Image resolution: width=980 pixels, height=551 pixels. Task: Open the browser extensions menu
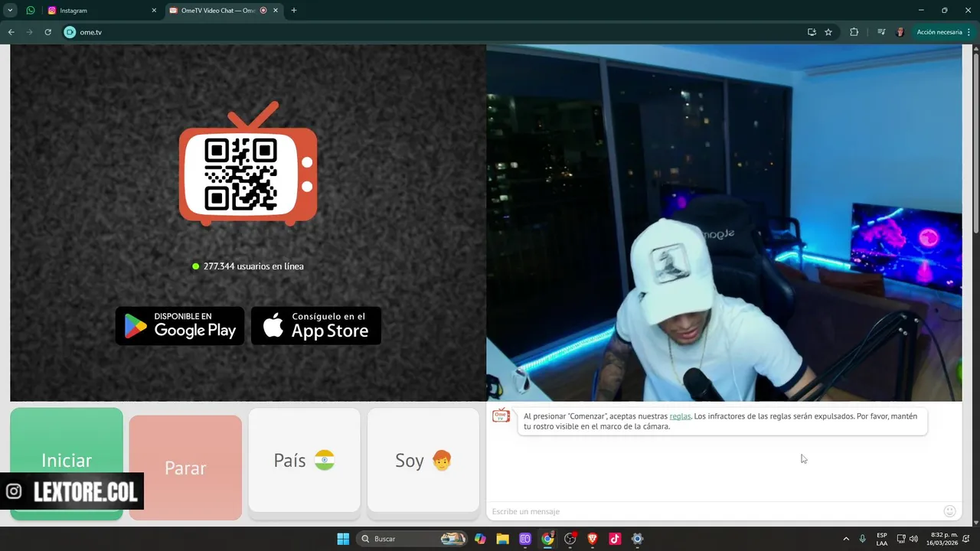coord(854,32)
